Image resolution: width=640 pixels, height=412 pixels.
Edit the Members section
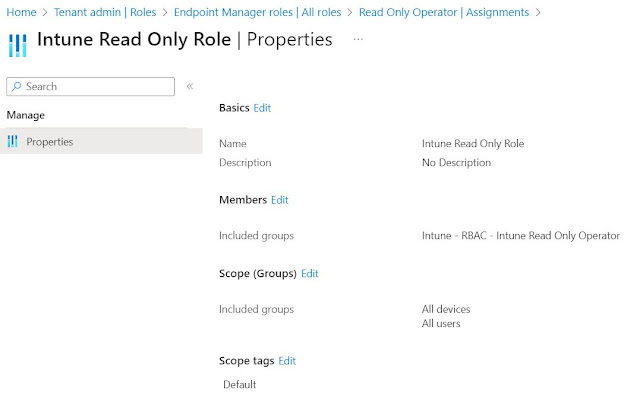click(x=280, y=200)
